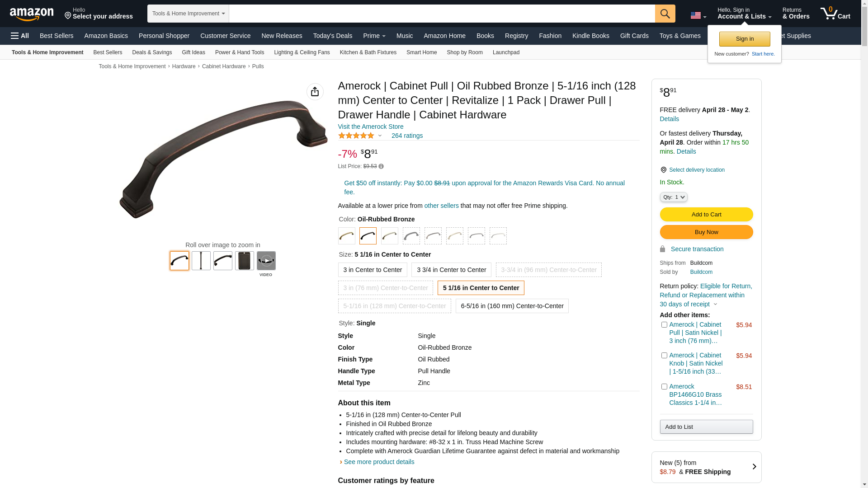Screen dimensions: 868x488
Task: Check the Amerock BP1466G10 Brass Classics add-on
Action: (x=664, y=387)
